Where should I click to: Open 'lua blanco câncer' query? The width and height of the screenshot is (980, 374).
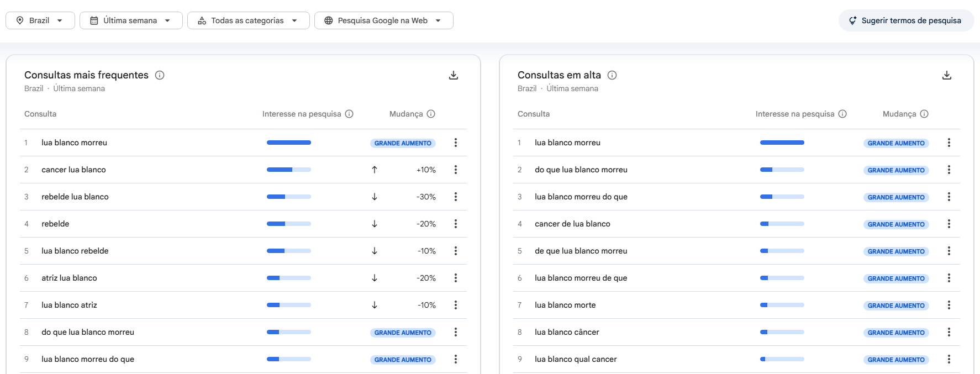[x=567, y=332]
